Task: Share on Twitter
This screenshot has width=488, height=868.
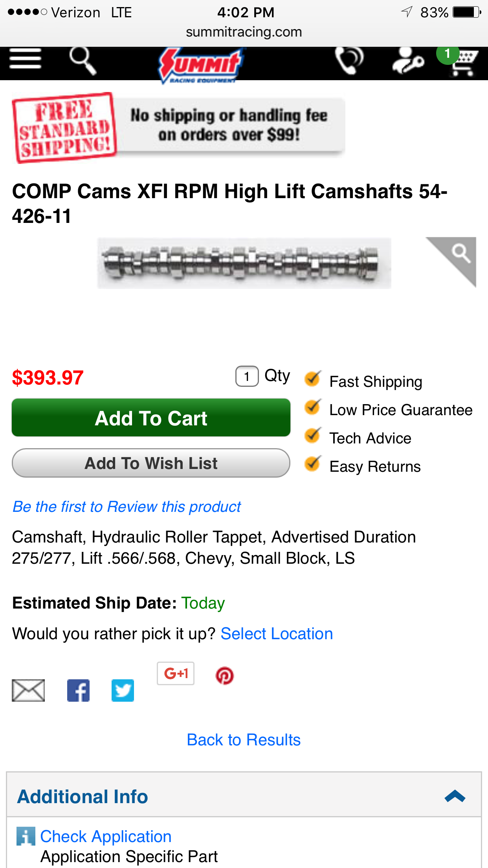Action: 123,690
